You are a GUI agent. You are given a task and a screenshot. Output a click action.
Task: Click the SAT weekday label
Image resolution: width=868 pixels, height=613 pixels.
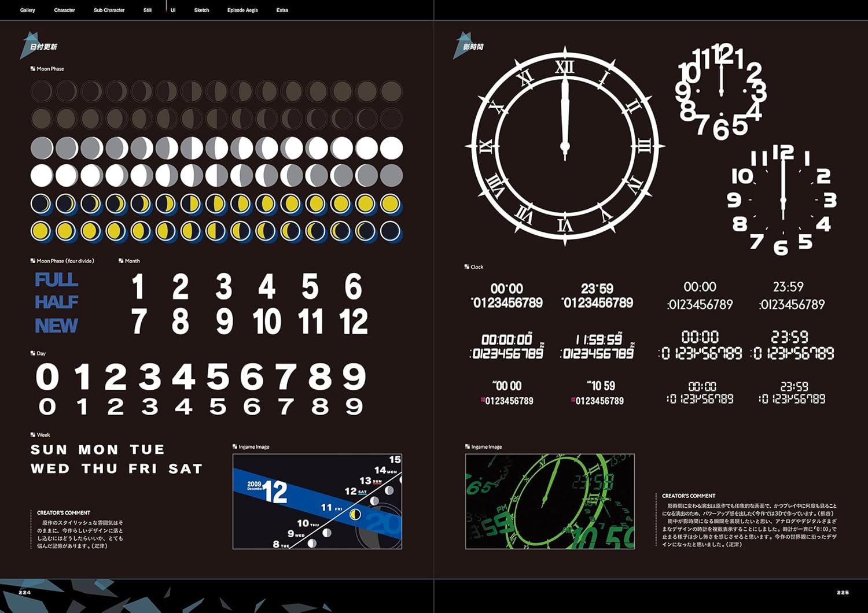point(185,469)
